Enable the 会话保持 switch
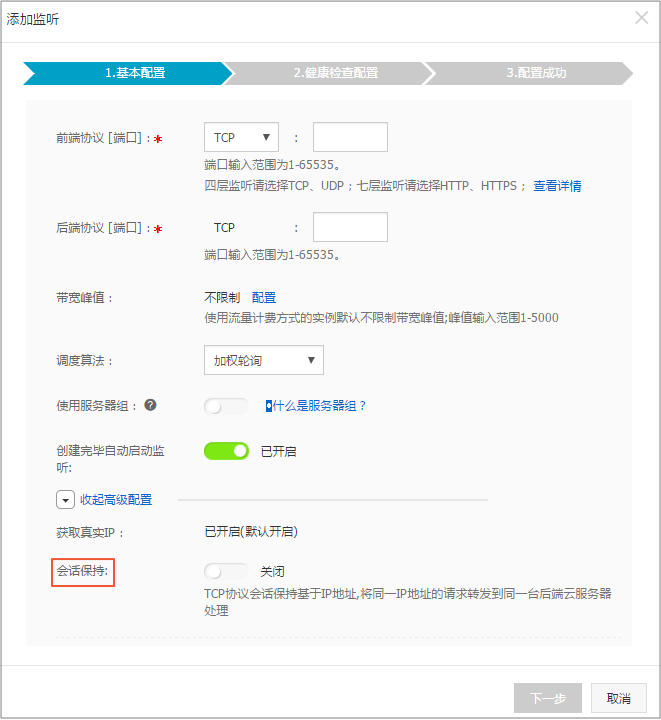661x720 pixels. coord(226,571)
